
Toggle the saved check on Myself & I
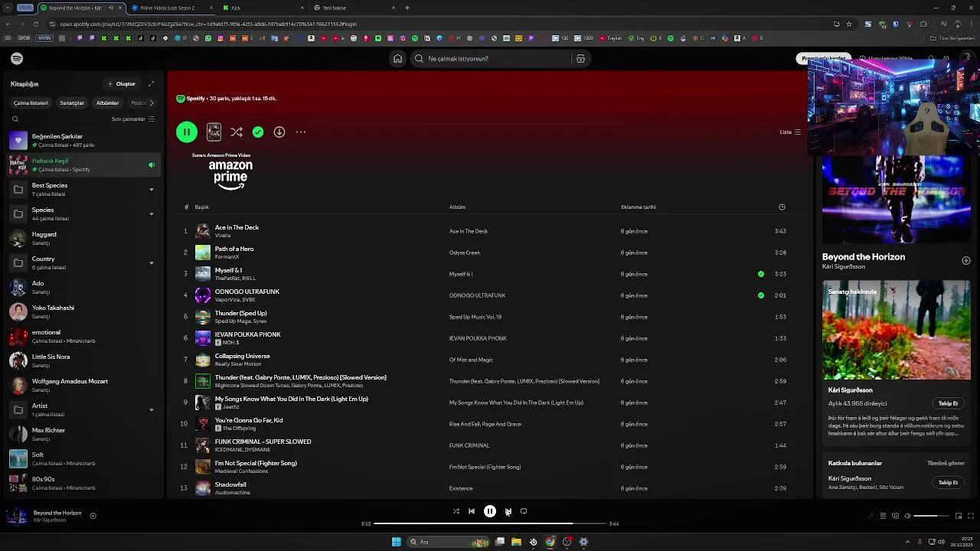pyautogui.click(x=760, y=274)
